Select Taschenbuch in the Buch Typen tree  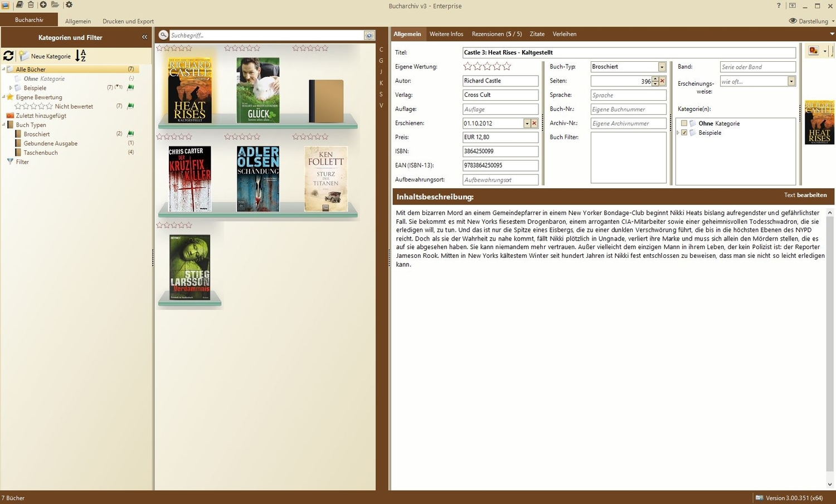(41, 153)
